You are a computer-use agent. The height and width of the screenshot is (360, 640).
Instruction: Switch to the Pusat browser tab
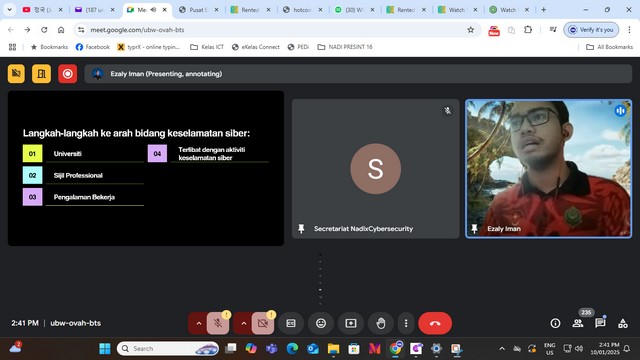199,10
